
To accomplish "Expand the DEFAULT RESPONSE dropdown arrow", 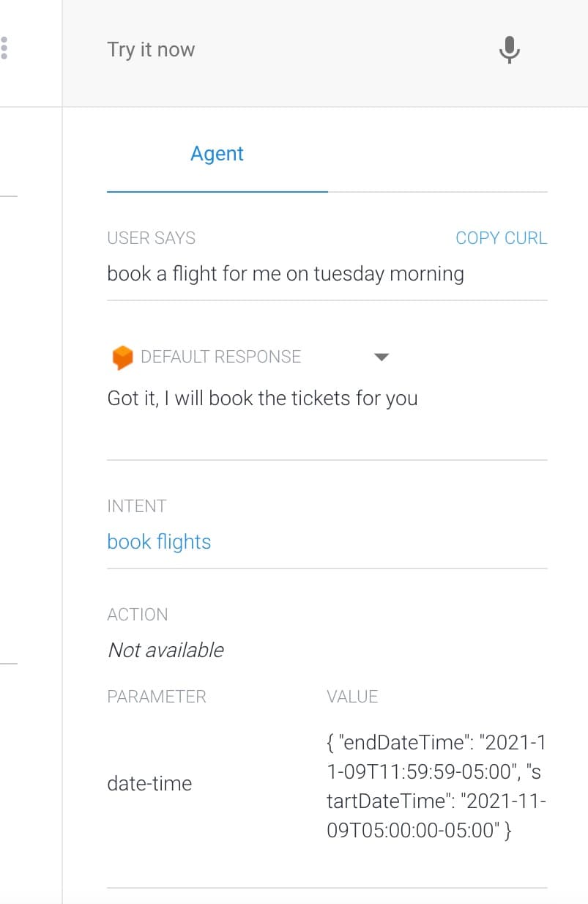I will (381, 357).
